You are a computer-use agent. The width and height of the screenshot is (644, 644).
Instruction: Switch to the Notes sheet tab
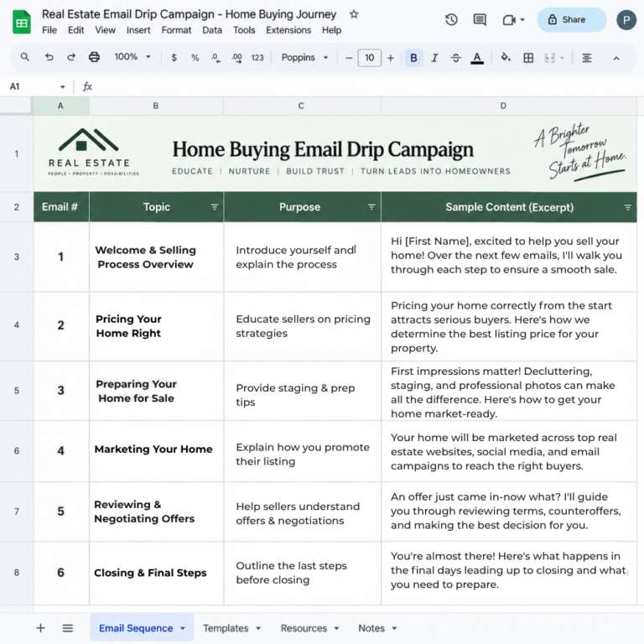pyautogui.click(x=371, y=628)
